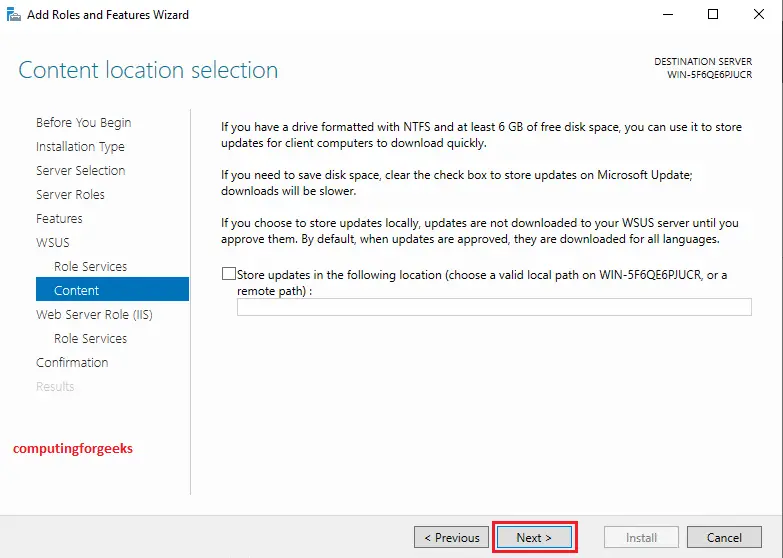Open Role Services under Web Server Role

[90, 338]
